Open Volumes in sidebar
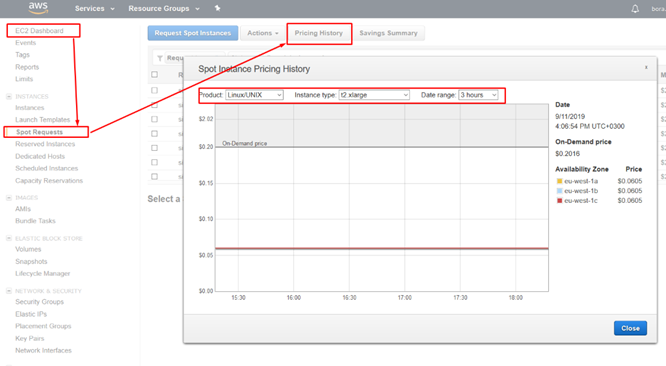This screenshot has height=366, width=666. click(28, 249)
